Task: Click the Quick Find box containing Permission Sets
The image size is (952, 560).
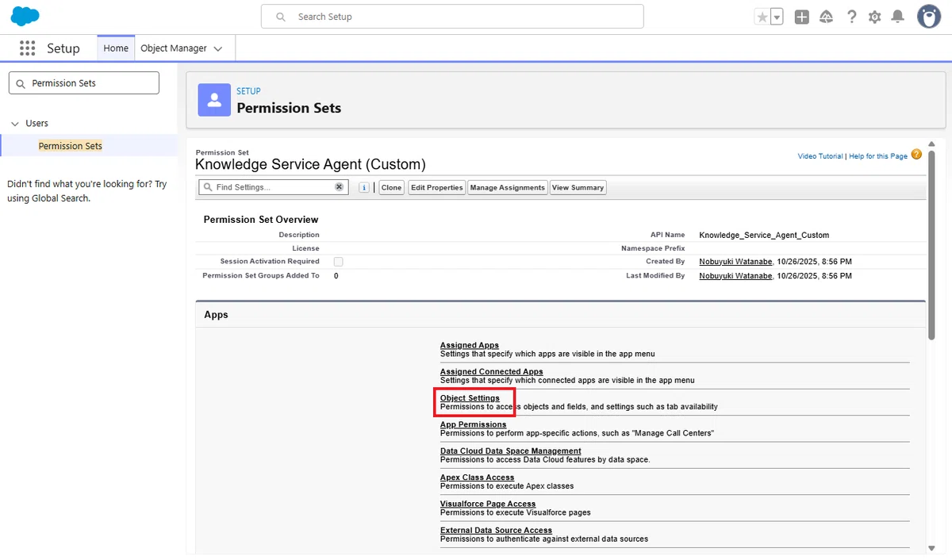Action: (83, 82)
